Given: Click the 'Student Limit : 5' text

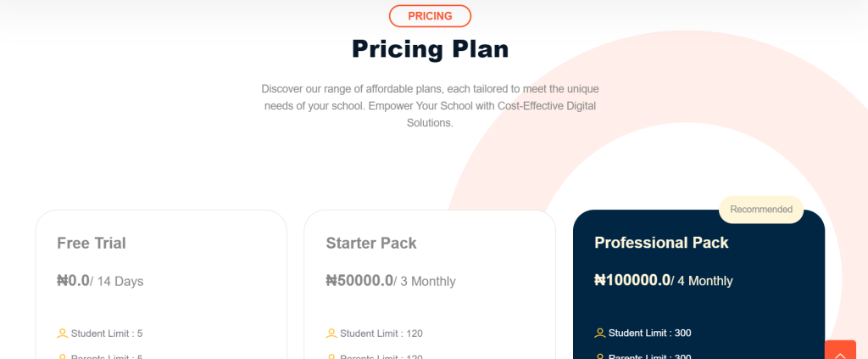Looking at the screenshot, I should pos(107,334).
